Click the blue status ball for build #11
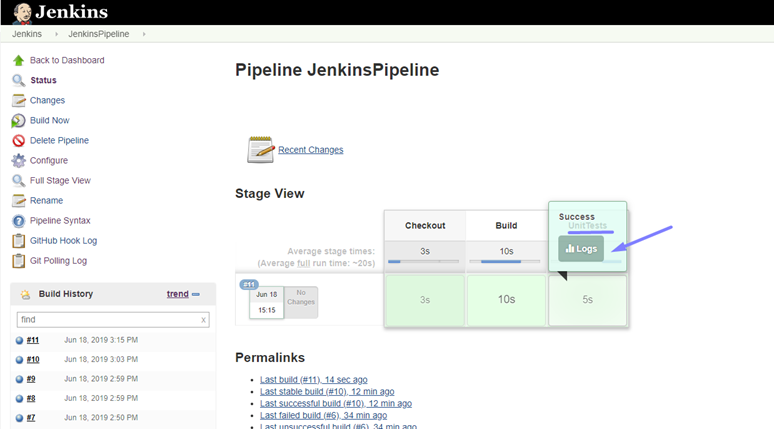Viewport: 774px width, 429px height. tap(19, 340)
